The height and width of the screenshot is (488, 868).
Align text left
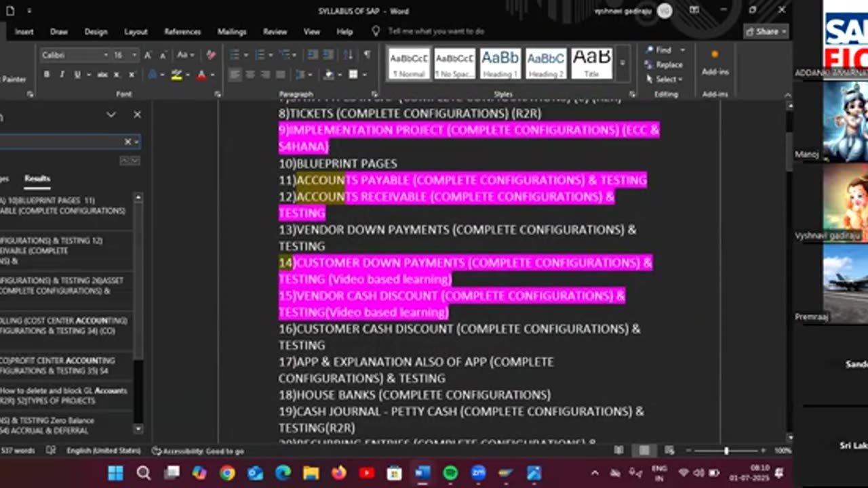coord(235,75)
